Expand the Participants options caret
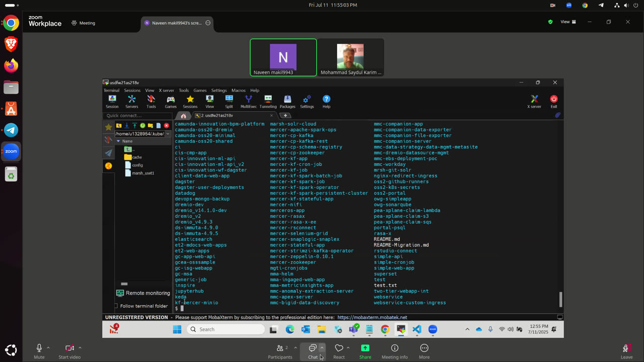This screenshot has height=362, width=644. click(295, 348)
